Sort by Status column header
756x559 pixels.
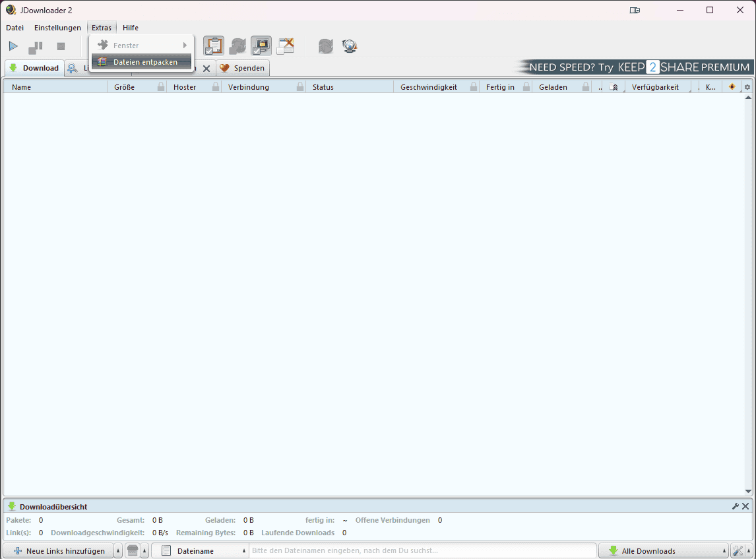[350, 87]
